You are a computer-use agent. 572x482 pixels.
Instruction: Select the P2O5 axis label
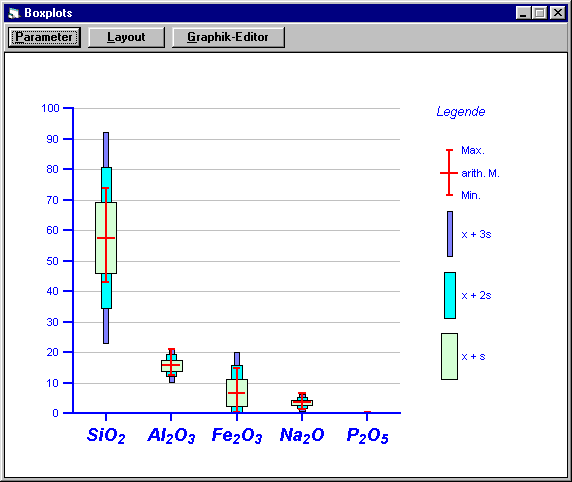point(367,435)
